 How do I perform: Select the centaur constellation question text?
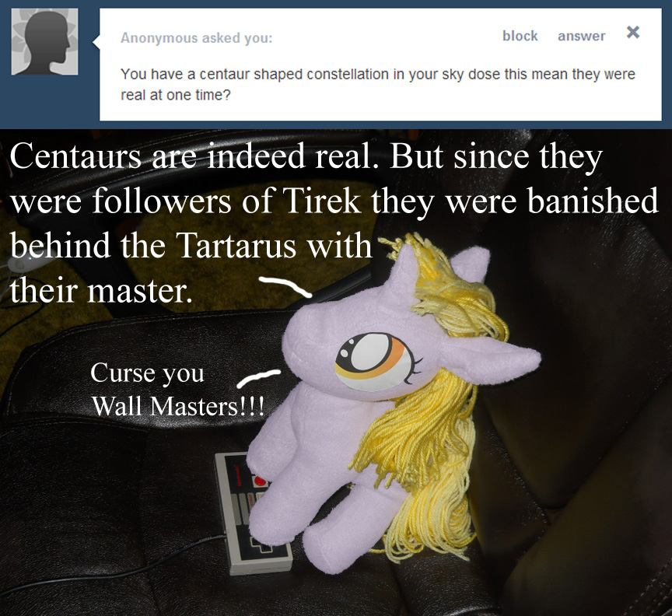[377, 84]
